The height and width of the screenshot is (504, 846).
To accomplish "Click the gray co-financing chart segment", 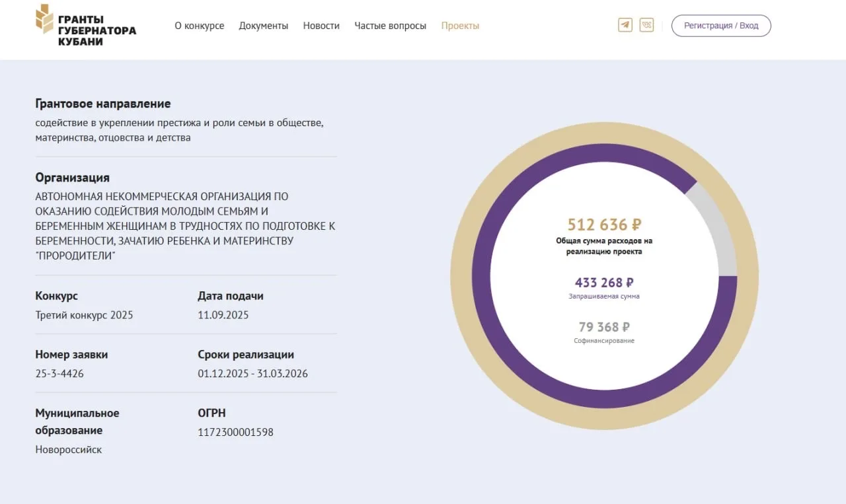I will [x=719, y=231].
